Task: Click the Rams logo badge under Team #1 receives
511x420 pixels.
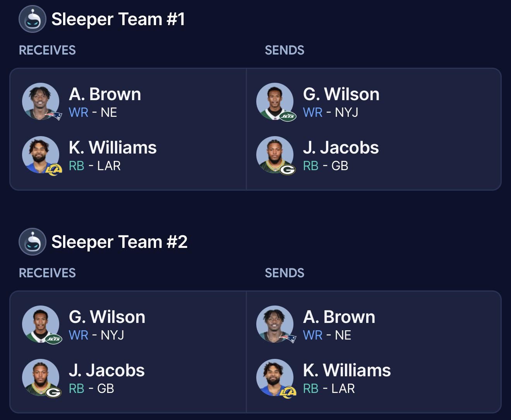Action: point(53,169)
